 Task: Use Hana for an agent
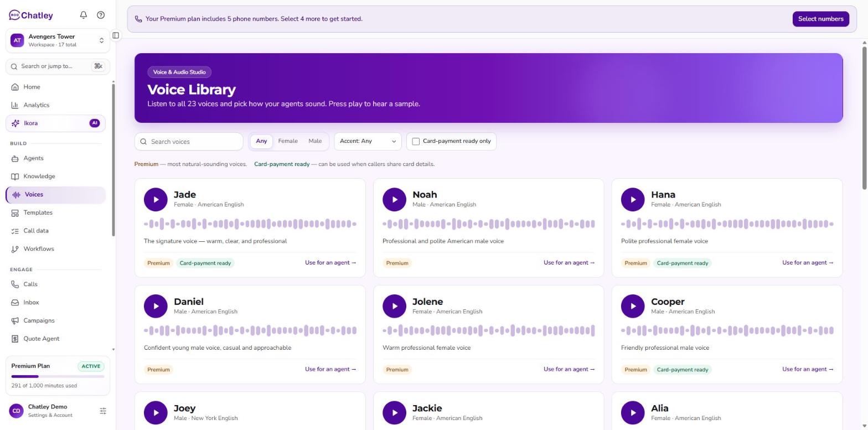(x=808, y=263)
